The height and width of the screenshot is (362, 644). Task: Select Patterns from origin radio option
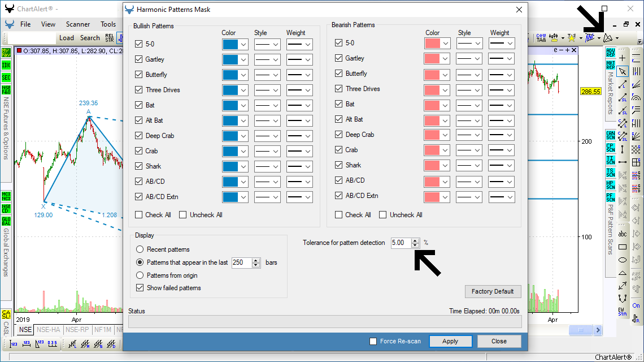point(140,275)
